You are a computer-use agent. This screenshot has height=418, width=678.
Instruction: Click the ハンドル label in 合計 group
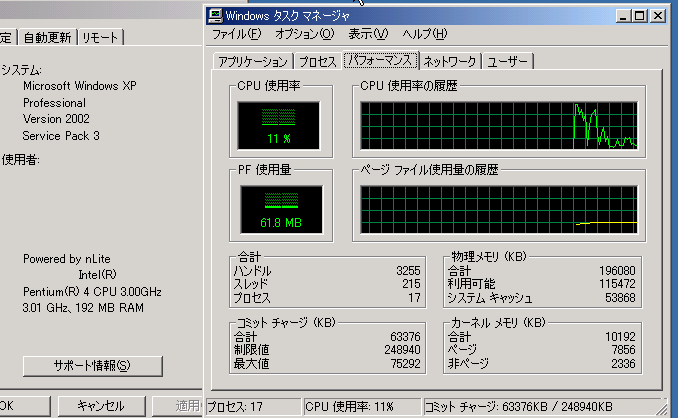(252, 271)
